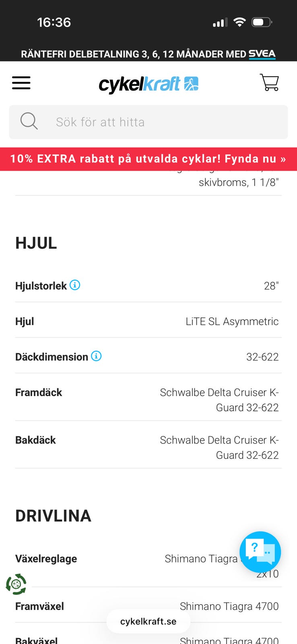Open the räntefri delbetalning banner text
The image size is (297, 644).
click(133, 54)
